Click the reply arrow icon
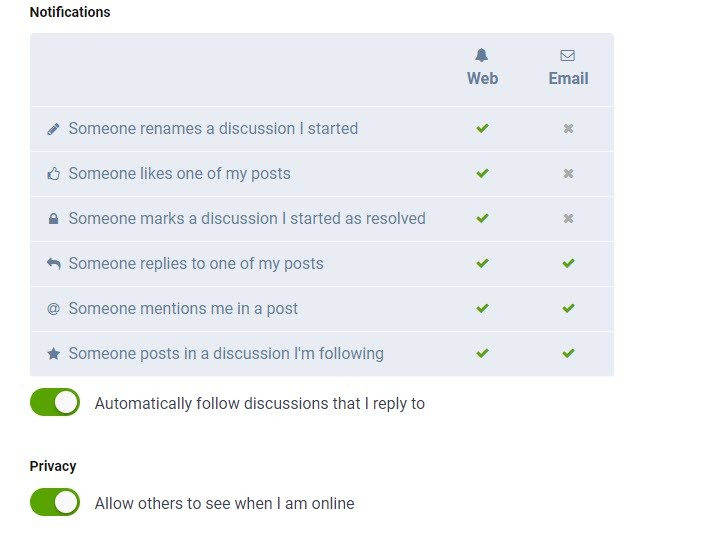Viewport: 706px width, 552px height. [54, 264]
